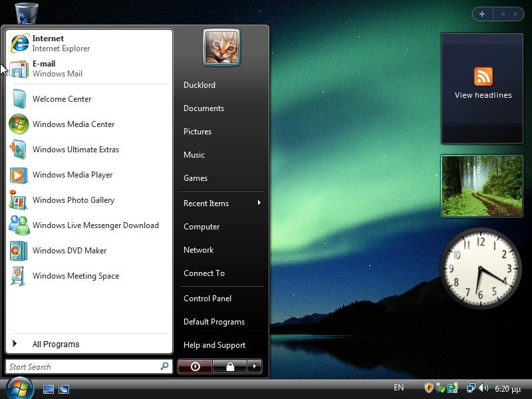This screenshot has width=532, height=399.
Task: Open Control Panel from the Start menu
Action: coord(207,299)
